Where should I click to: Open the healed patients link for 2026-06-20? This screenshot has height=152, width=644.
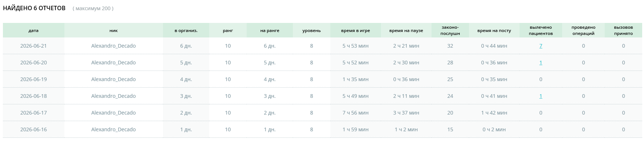pos(541,63)
